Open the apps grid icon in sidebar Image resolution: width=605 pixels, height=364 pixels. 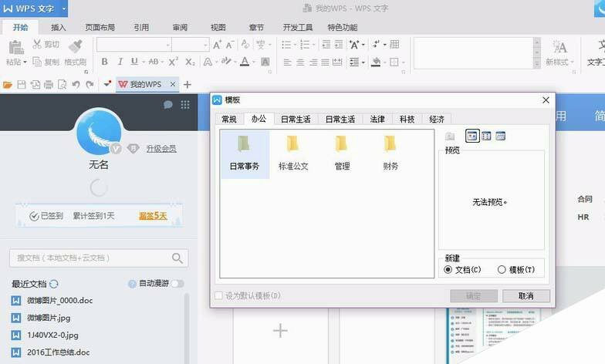click(185, 105)
